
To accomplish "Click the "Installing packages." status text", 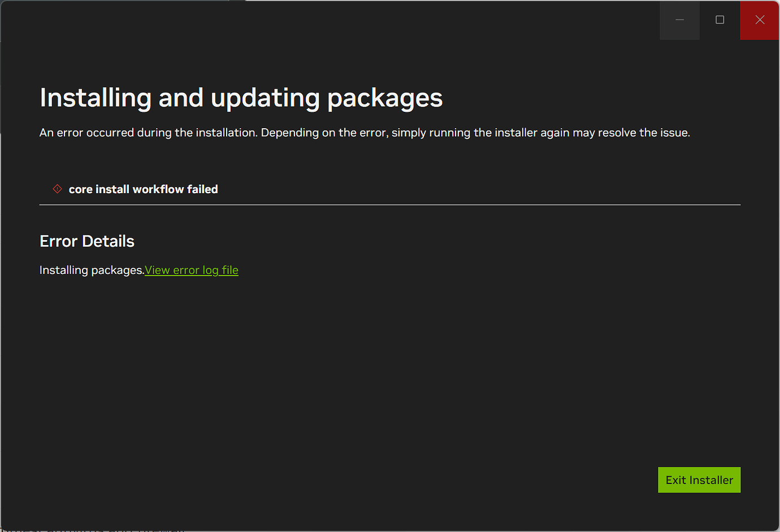I will coord(92,270).
